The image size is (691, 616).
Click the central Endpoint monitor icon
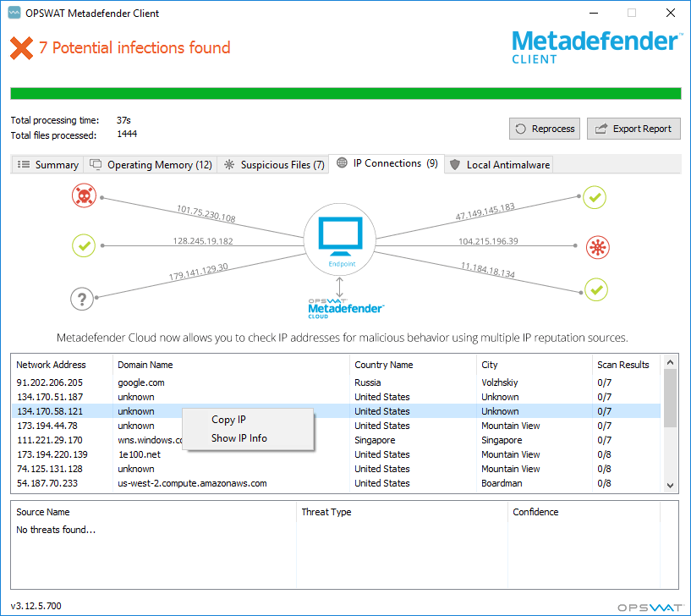340,239
